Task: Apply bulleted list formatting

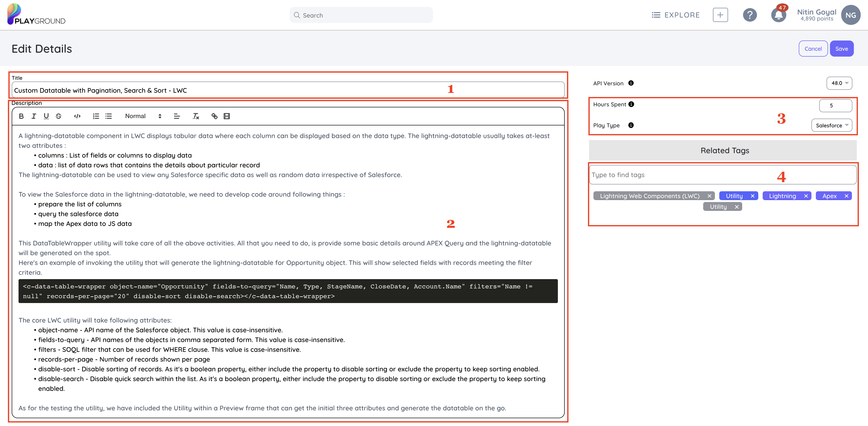Action: [108, 116]
